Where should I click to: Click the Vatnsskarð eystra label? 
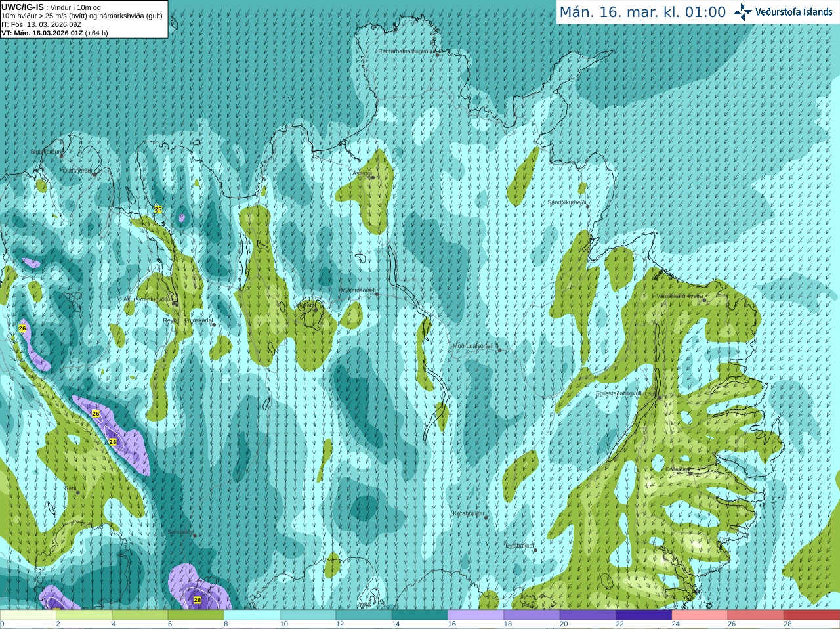click(680, 296)
